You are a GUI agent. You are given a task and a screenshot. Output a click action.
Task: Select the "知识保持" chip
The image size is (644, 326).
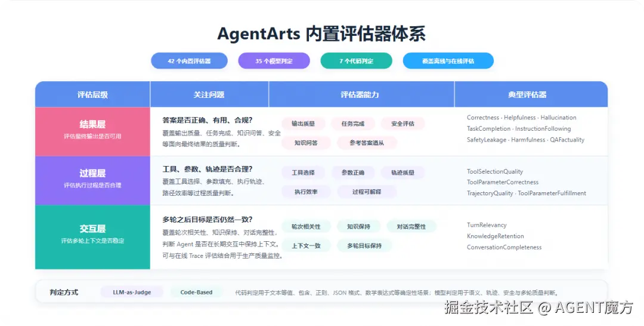pos(358,226)
